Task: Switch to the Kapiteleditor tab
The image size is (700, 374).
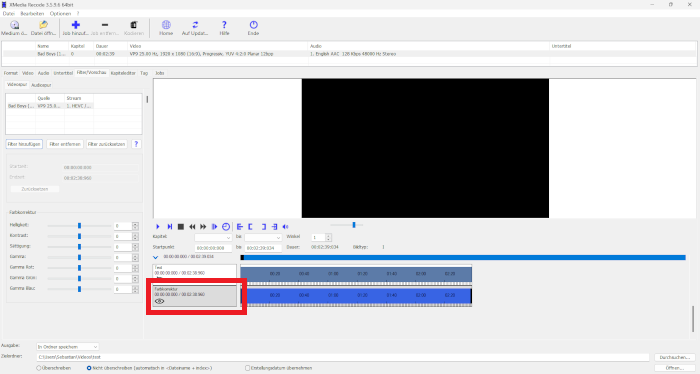Action: tap(123, 73)
